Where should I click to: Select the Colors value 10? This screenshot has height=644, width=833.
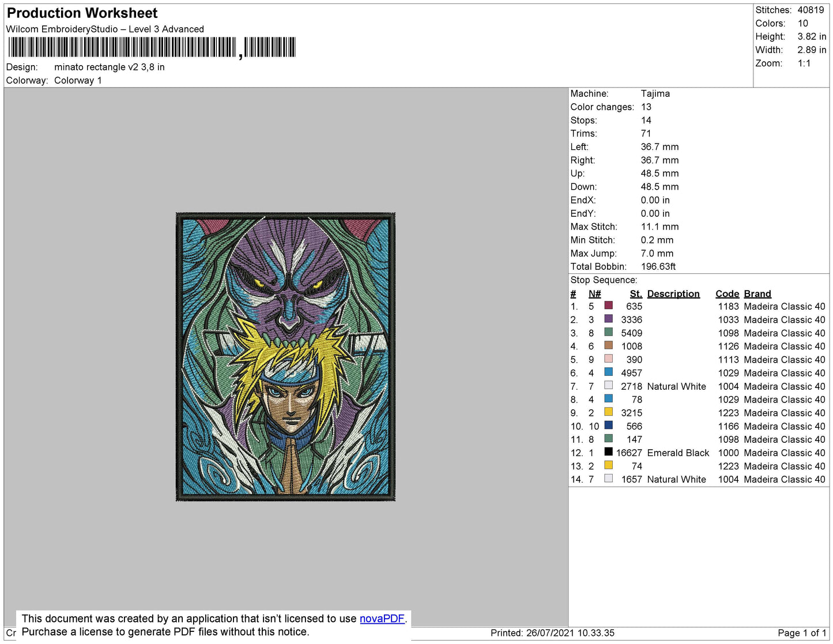803,24
